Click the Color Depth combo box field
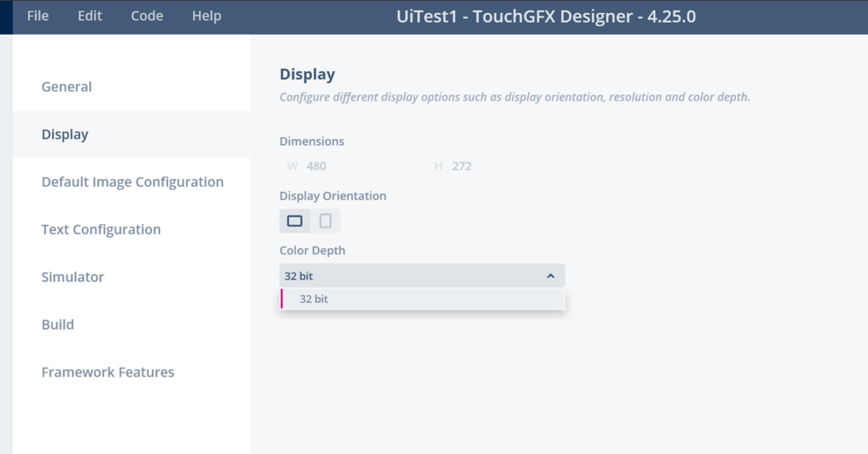868x454 pixels. click(421, 276)
